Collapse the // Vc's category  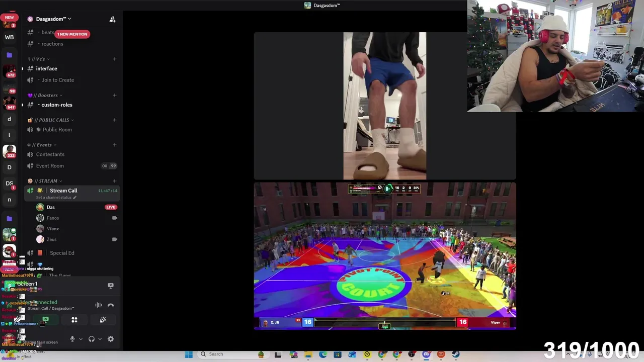[39, 59]
